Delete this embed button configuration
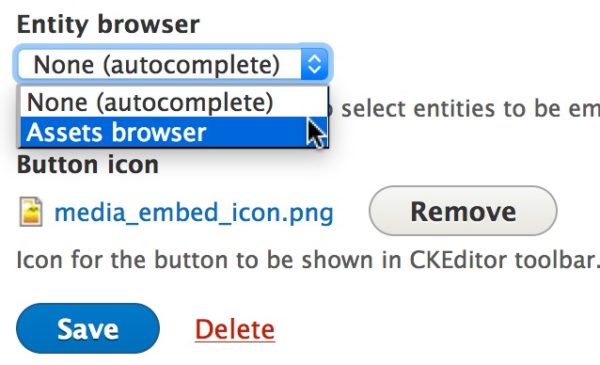This screenshot has height=365, width=600. click(x=235, y=329)
